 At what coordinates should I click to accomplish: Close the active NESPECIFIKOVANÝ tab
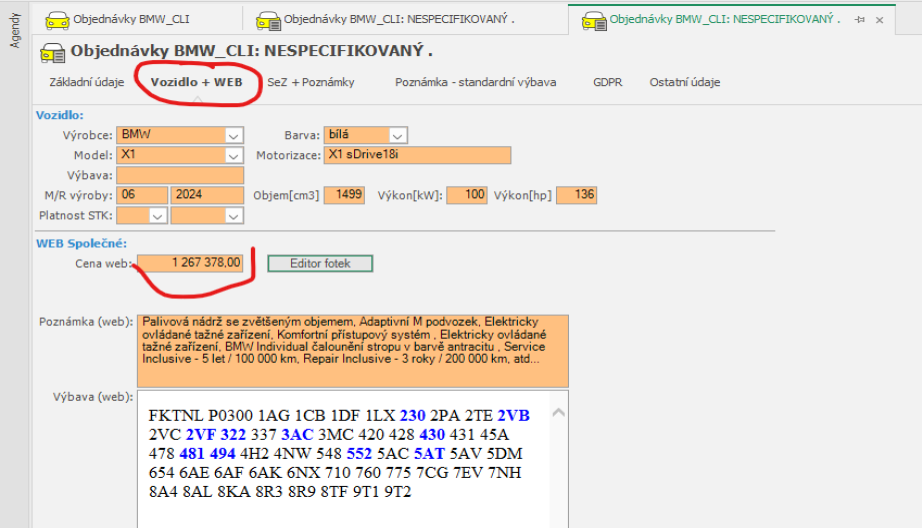pos(878,20)
